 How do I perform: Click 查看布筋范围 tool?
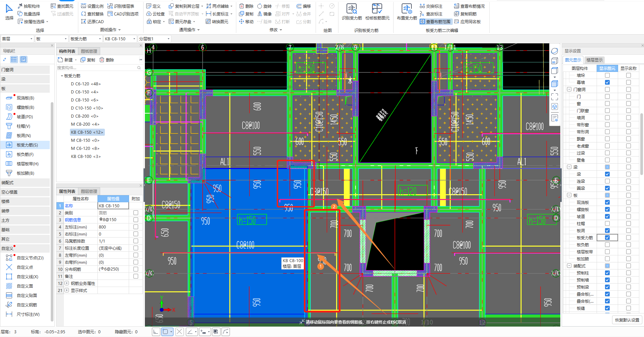435,22
